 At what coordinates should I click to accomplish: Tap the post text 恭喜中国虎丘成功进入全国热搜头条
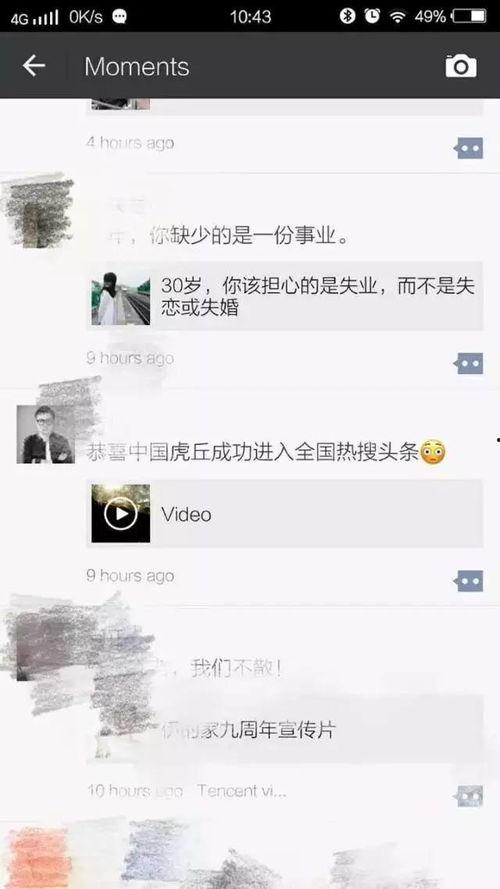[266, 452]
